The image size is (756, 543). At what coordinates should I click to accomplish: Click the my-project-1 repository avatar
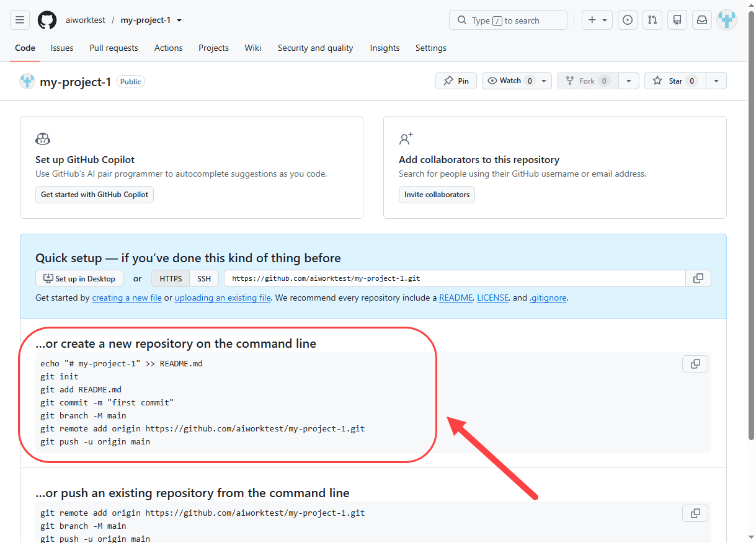click(x=27, y=81)
